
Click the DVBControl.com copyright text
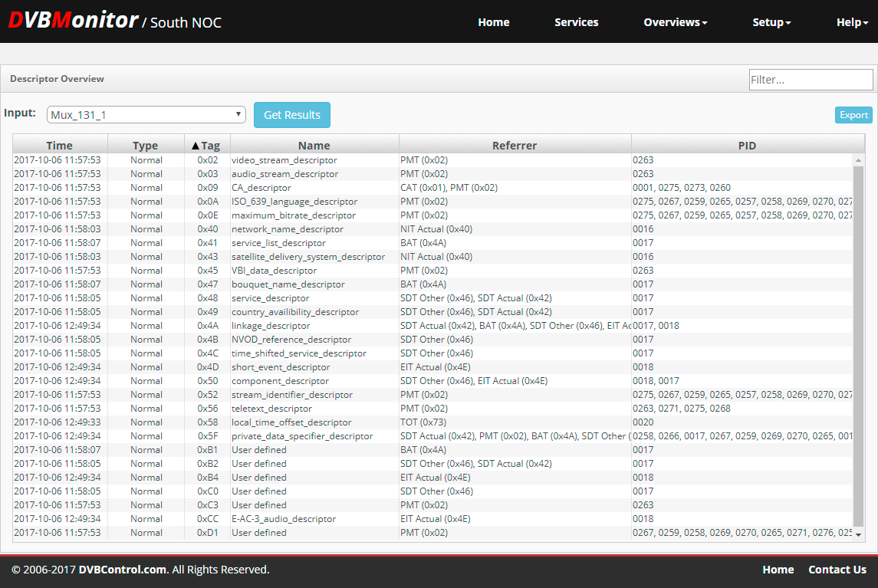pos(122,570)
